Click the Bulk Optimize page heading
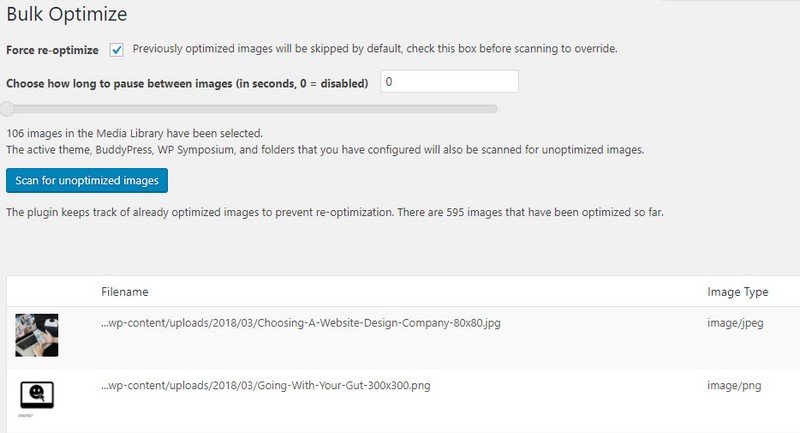 pyautogui.click(x=66, y=14)
